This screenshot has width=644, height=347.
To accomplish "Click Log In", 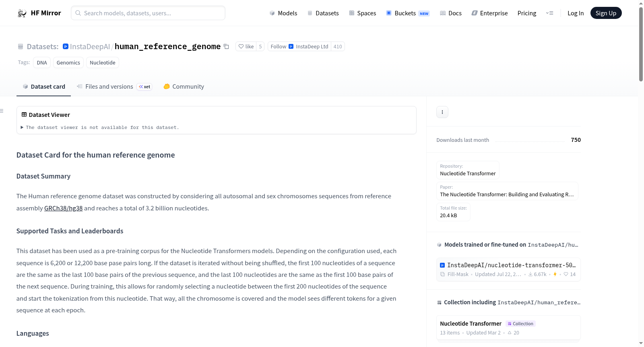I will pyautogui.click(x=576, y=13).
